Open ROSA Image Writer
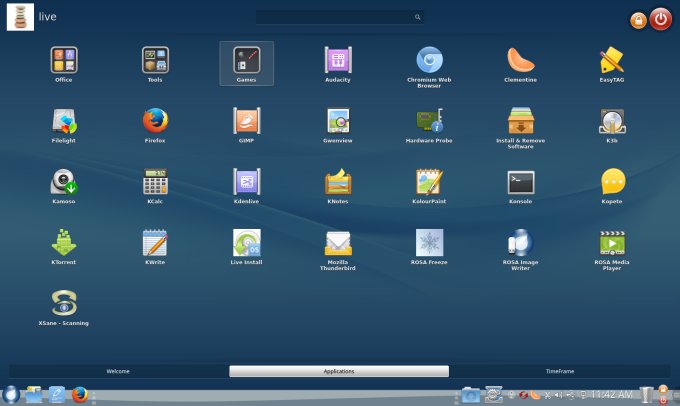 (520, 249)
